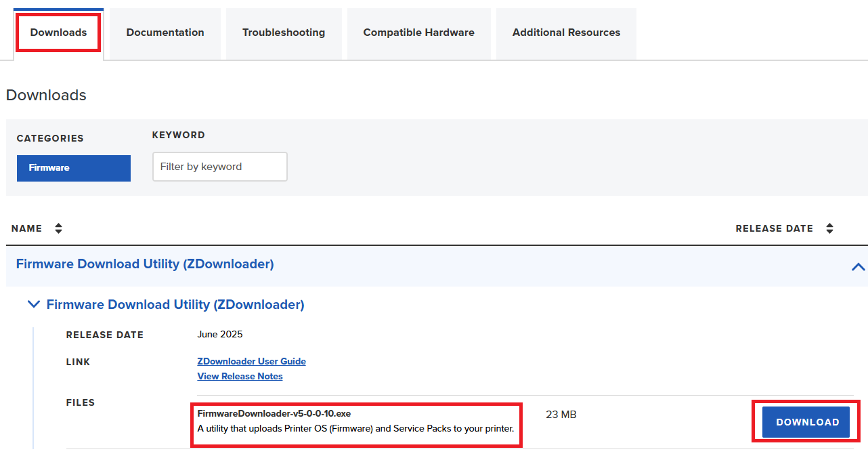
Task: Collapse section using the right-side up chevron
Action: [x=858, y=266]
